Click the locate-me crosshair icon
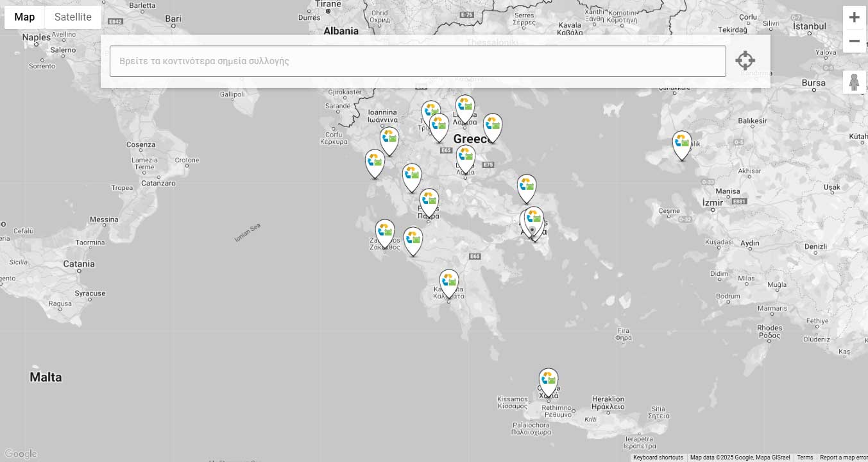The image size is (868, 462). (745, 61)
